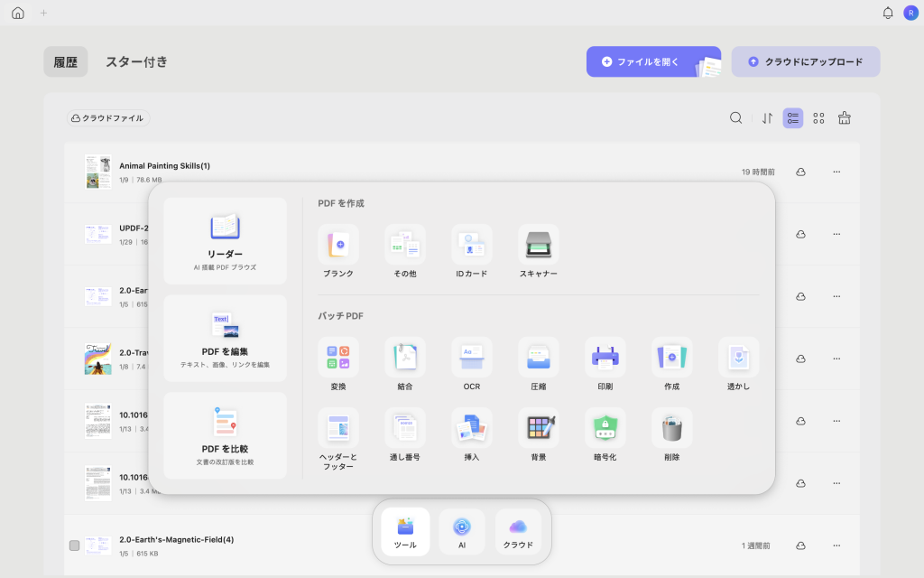The image size is (924, 578).
Task: Open the PDFを比較 card
Action: [x=225, y=436]
